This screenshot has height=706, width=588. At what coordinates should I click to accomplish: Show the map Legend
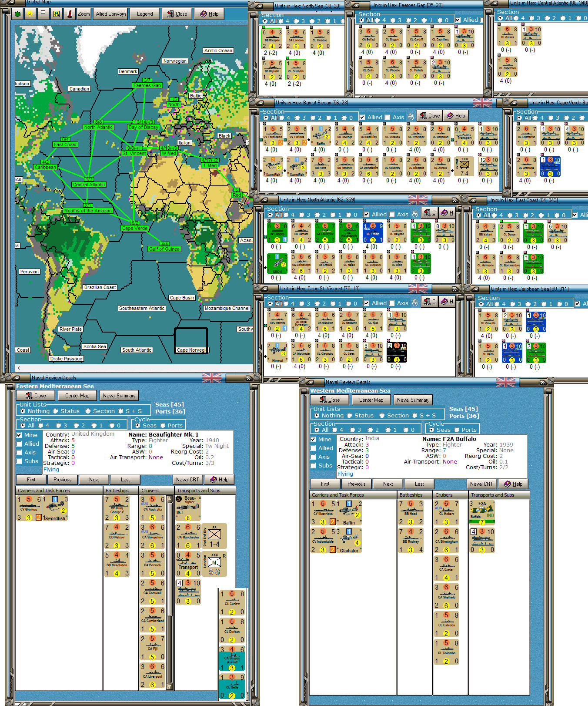pos(145,14)
